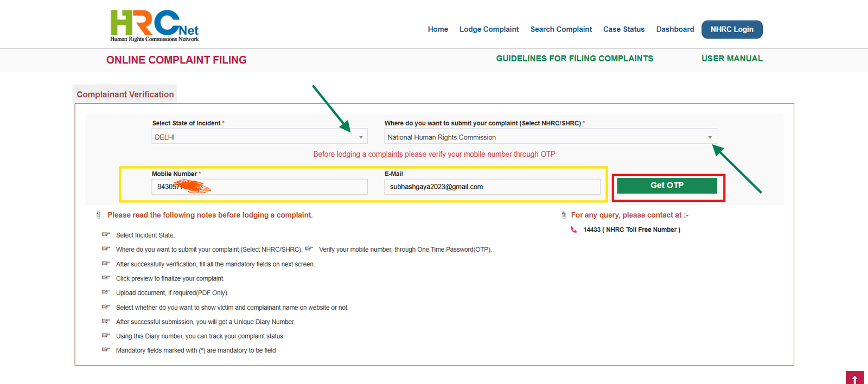The height and width of the screenshot is (384, 868).
Task: Click the NHRC Login button
Action: pyautogui.click(x=732, y=29)
